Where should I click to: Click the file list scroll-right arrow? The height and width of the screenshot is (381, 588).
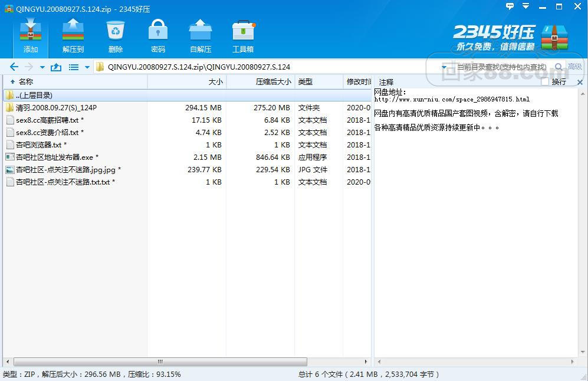point(366,362)
